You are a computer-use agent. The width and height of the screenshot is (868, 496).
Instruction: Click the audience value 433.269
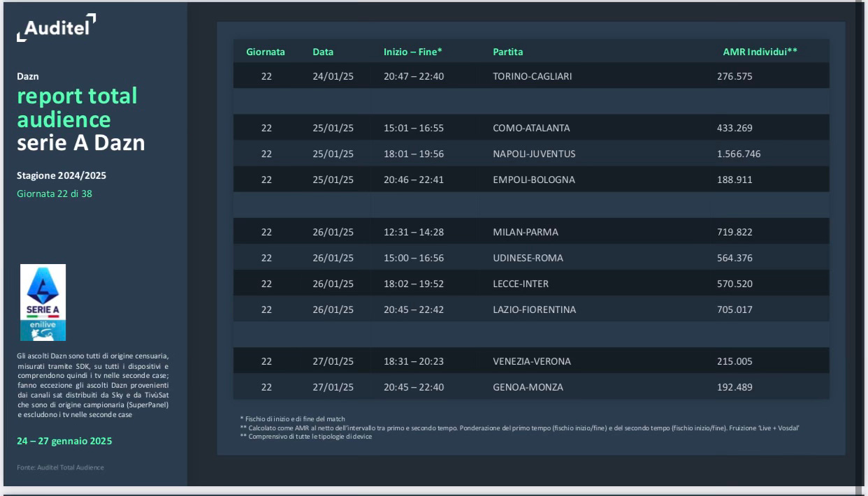click(735, 128)
